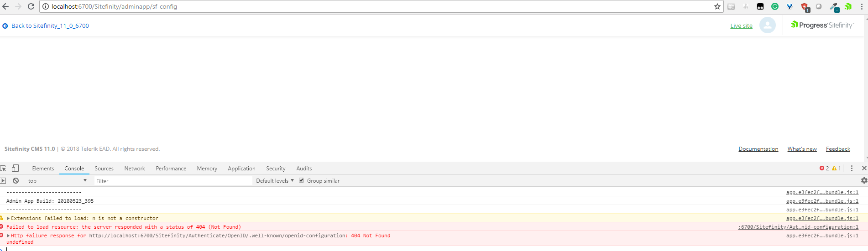This screenshot has width=868, height=251.
Task: Switch to the Network tab
Action: click(135, 169)
